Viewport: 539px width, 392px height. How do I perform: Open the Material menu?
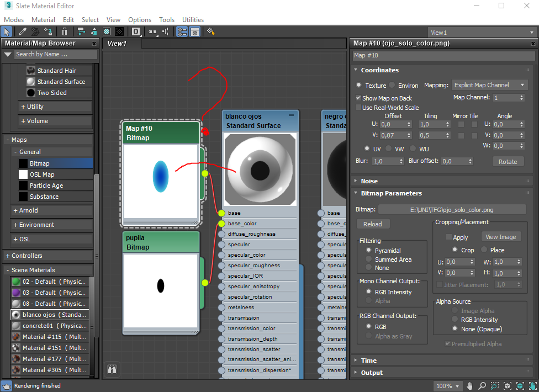(43, 19)
